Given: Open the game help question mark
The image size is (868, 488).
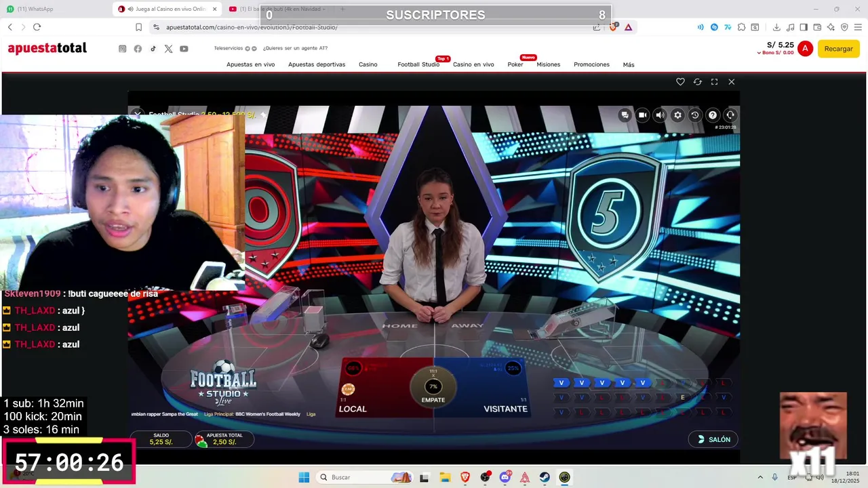Looking at the screenshot, I should point(713,115).
